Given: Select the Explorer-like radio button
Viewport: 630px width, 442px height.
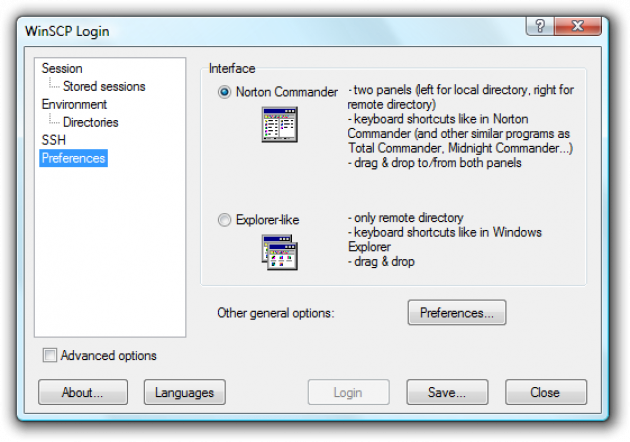Looking at the screenshot, I should [224, 220].
